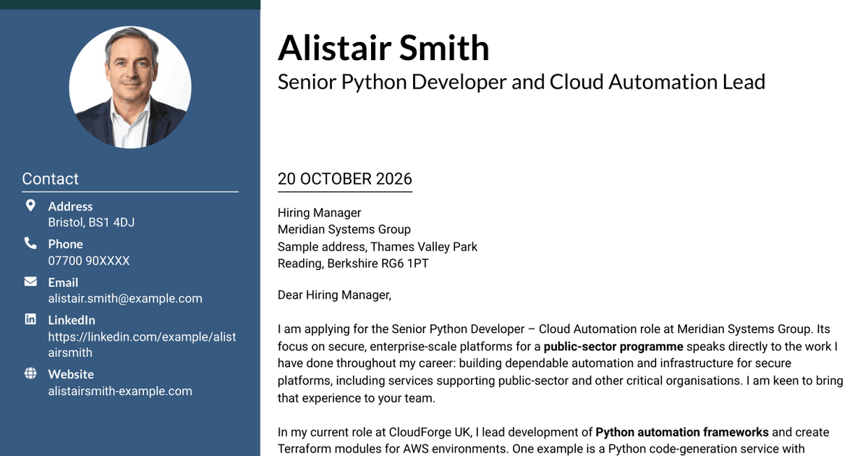Open the alistairsmith-example.com website link
Viewport: 868px width, 456px height.
(120, 391)
